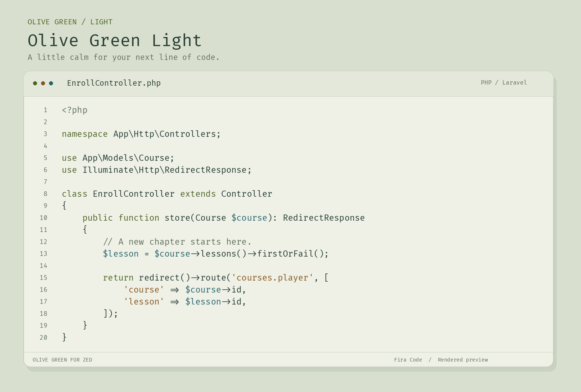Click the EnrollController class name
581x392 pixels.
pyautogui.click(x=134, y=194)
